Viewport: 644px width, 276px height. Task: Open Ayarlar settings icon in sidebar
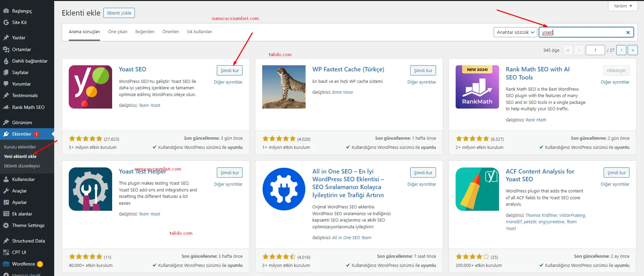(x=6, y=202)
